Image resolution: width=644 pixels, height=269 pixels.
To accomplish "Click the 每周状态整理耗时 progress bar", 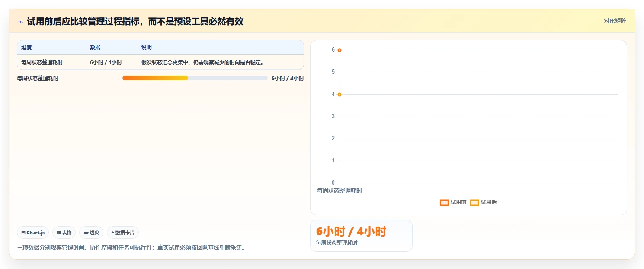I will [195, 78].
